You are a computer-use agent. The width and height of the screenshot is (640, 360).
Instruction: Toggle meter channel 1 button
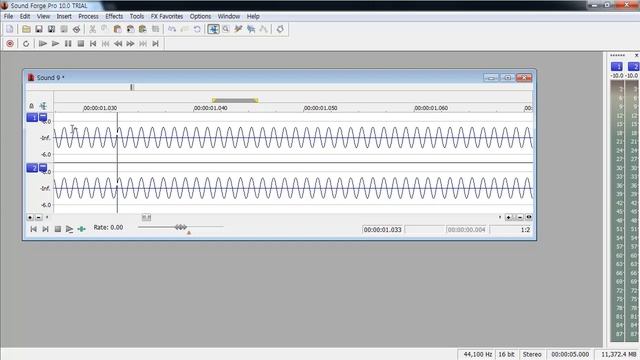(x=616, y=67)
